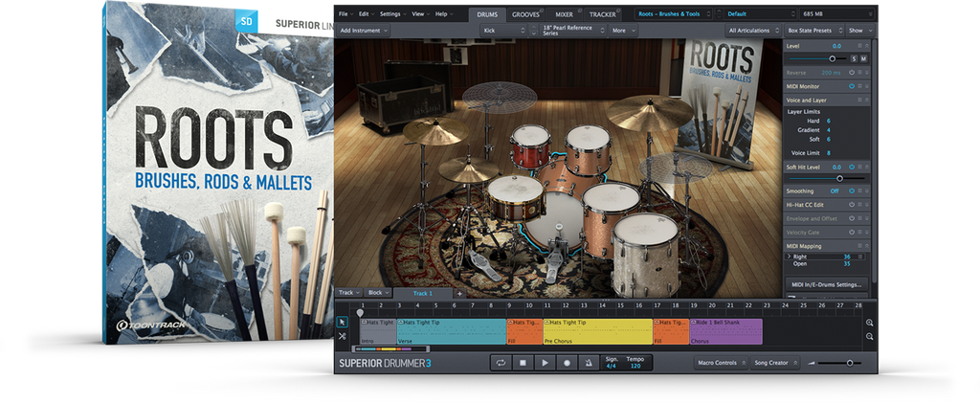Open the Level section menu icon
Screen dimensions: 980x403
860,46
